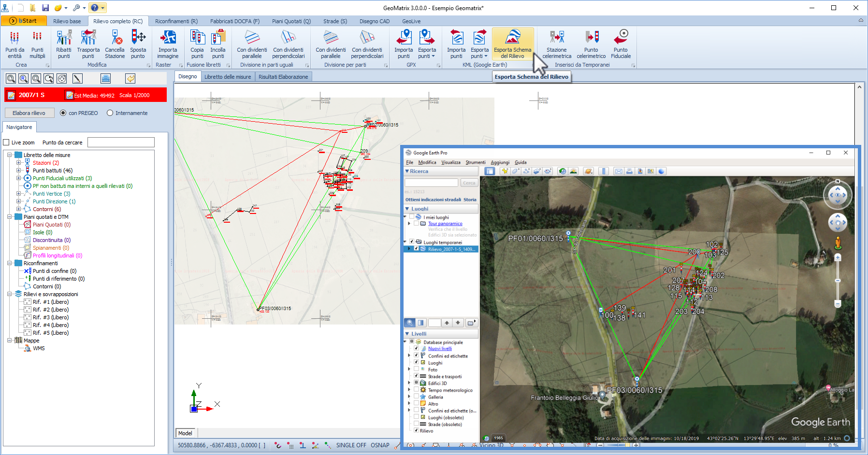
Task: Toggle Strade e trasporti layer checkbox
Action: pyautogui.click(x=416, y=376)
